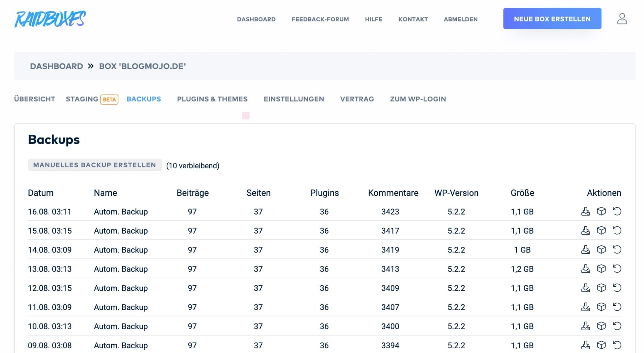Click Manuelles Backup erstellen
The width and height of the screenshot is (644, 353).
pos(95,165)
